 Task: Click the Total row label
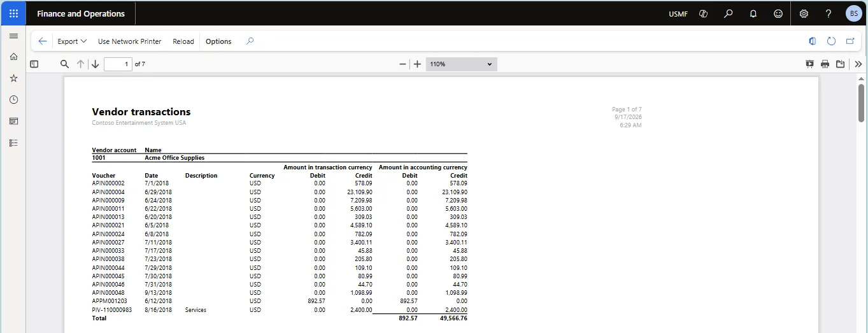99,318
